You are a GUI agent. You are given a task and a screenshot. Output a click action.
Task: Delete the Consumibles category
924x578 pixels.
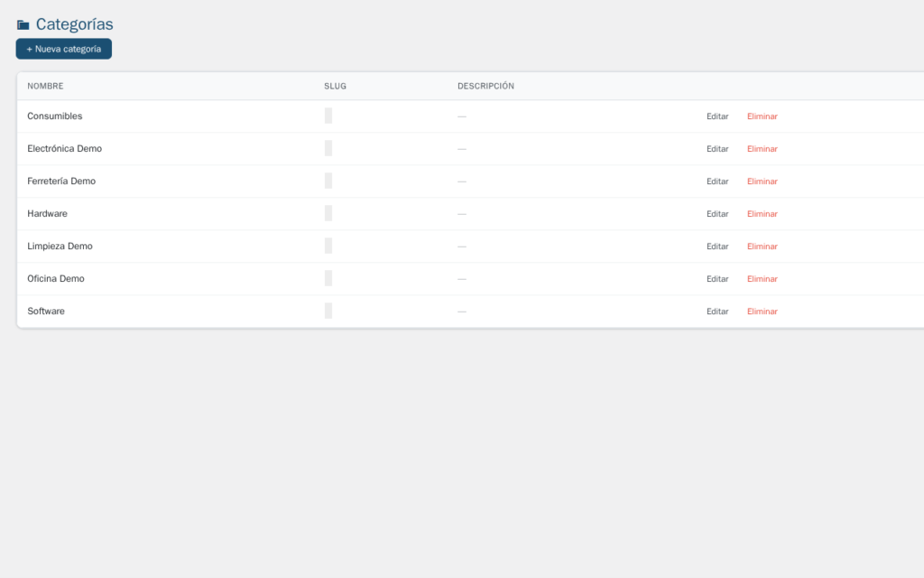(x=762, y=116)
